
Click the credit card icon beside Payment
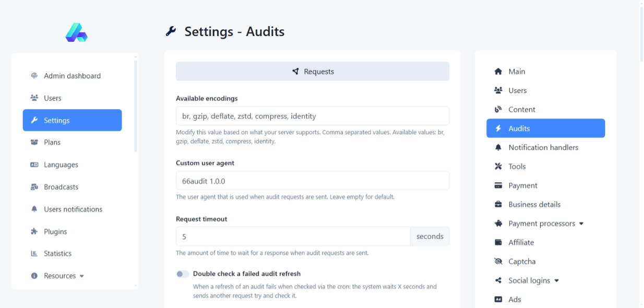pos(498,186)
